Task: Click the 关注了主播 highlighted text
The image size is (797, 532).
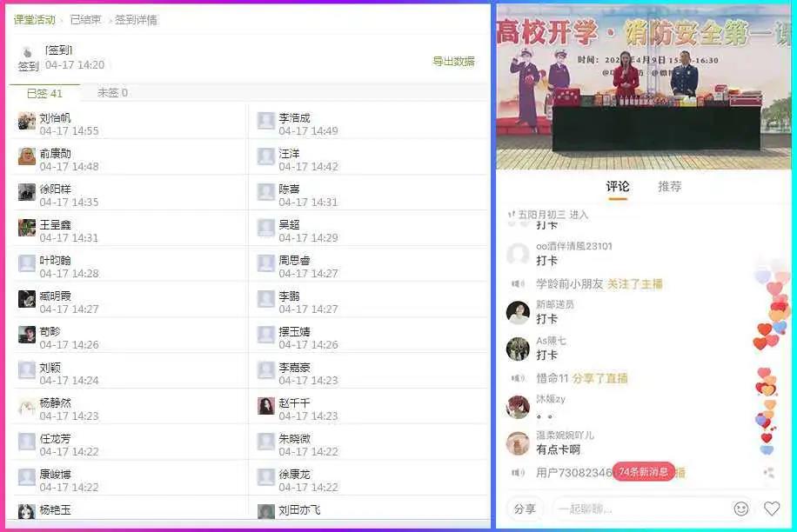Action: (x=636, y=280)
